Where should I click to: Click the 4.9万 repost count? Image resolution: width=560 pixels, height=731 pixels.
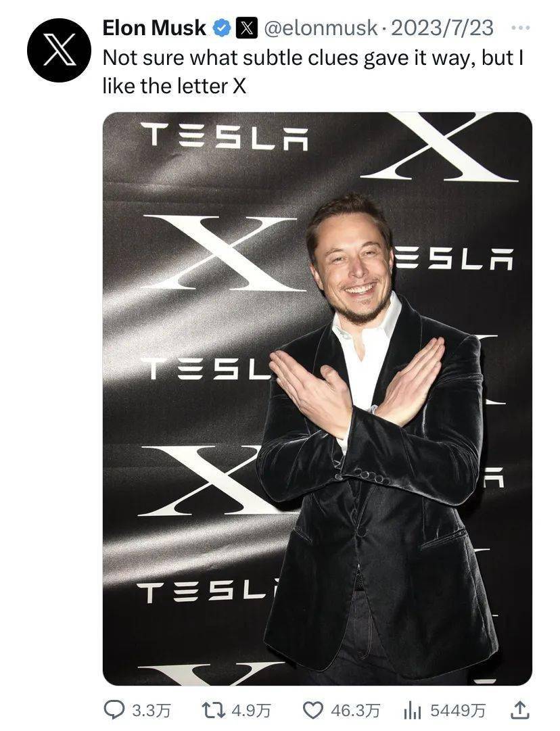(252, 711)
